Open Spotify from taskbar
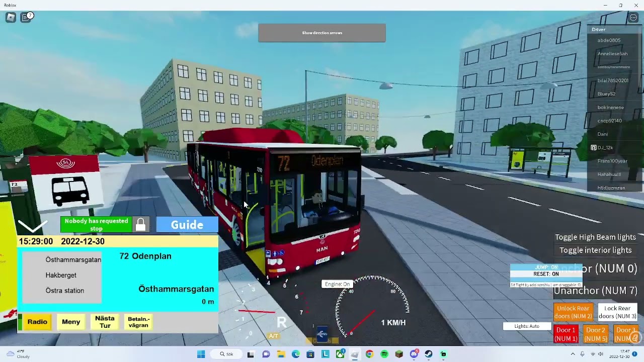The height and width of the screenshot is (362, 644). [x=384, y=354]
